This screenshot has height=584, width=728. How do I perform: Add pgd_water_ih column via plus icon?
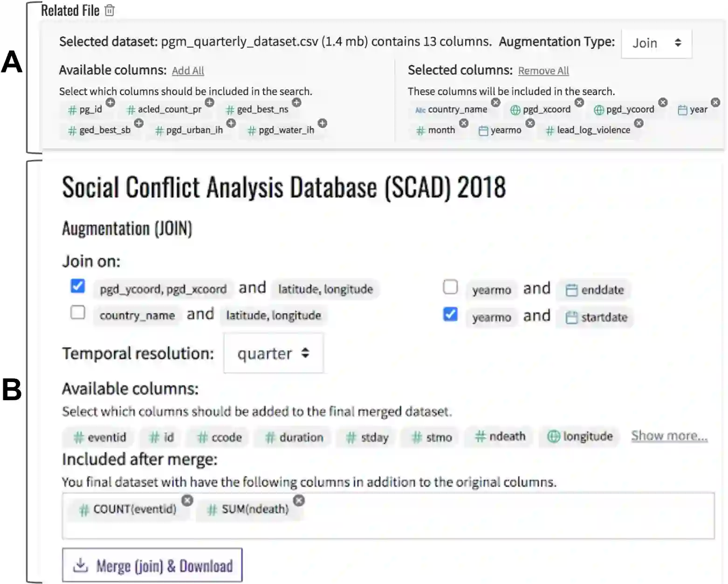[x=322, y=123]
